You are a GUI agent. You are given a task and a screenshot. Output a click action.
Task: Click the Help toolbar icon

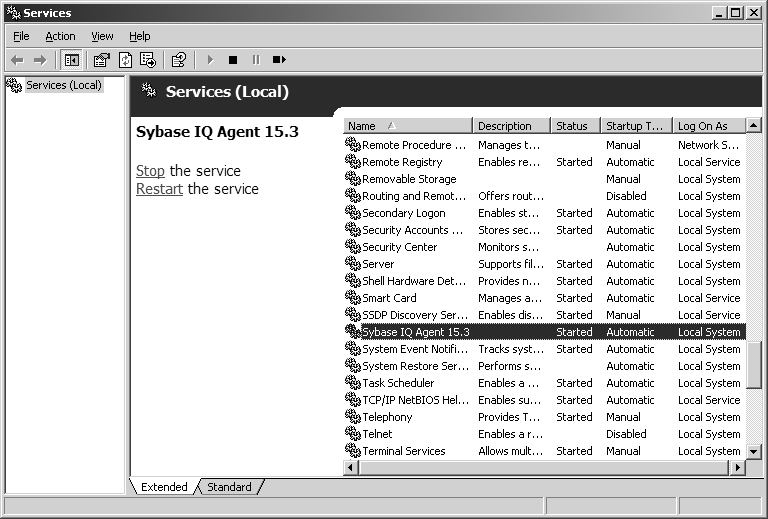pyautogui.click(x=179, y=60)
